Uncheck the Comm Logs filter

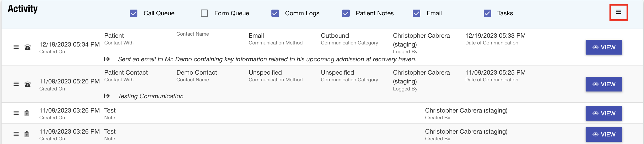(275, 13)
